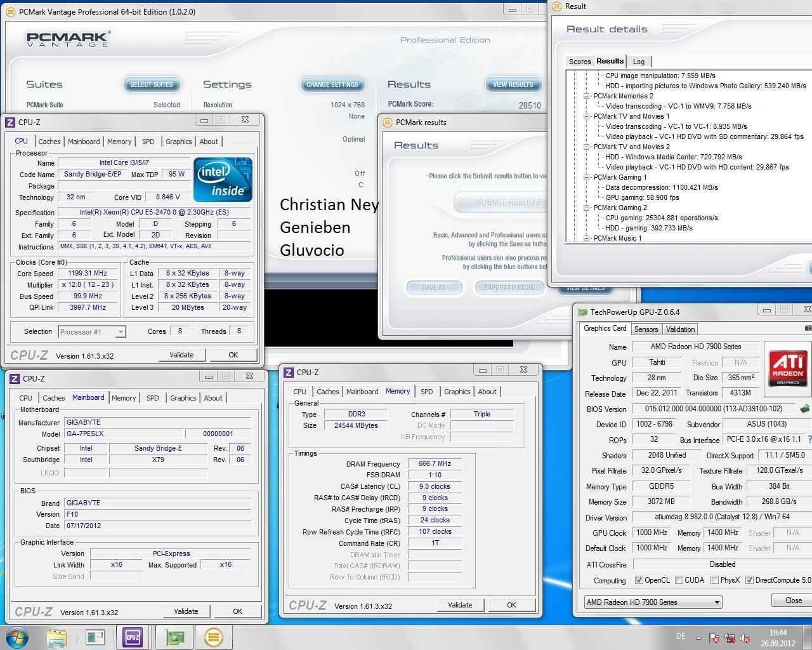Click the GPU-Z title bar icon
812x650 pixels.
point(582,312)
